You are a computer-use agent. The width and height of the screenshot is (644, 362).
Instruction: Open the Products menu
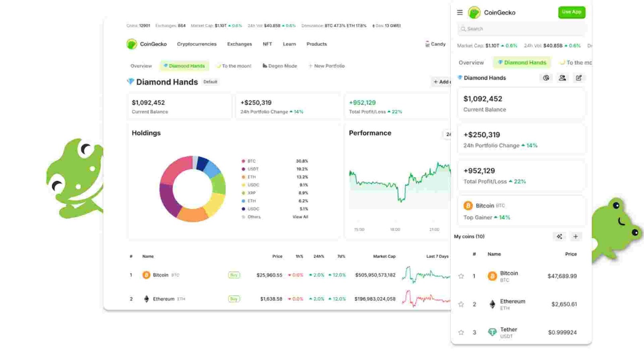coord(316,44)
